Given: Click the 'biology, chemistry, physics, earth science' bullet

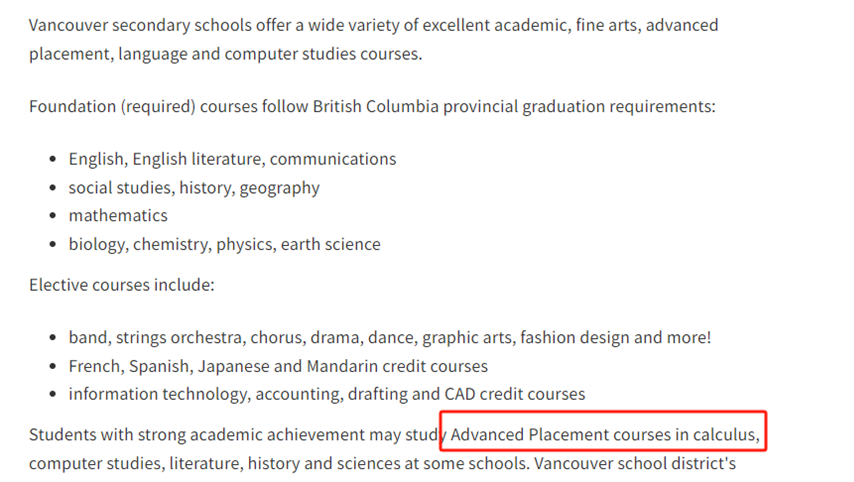Looking at the screenshot, I should pyautogui.click(x=224, y=245).
